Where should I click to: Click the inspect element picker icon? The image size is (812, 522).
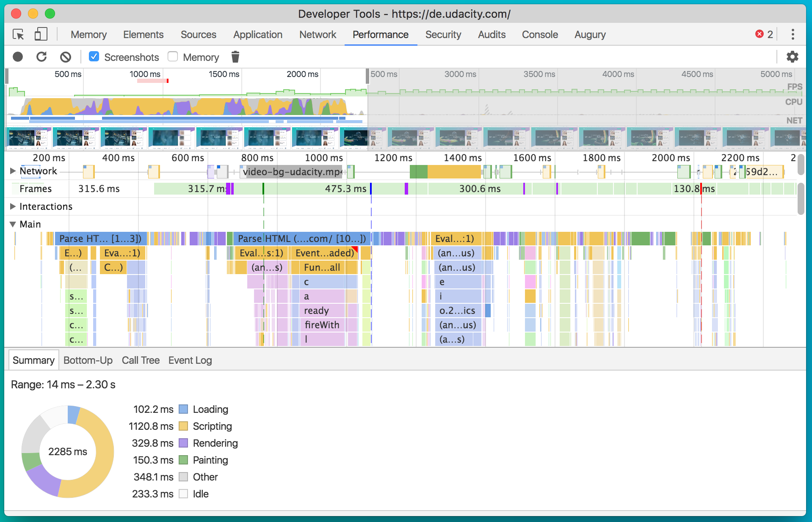coord(18,34)
